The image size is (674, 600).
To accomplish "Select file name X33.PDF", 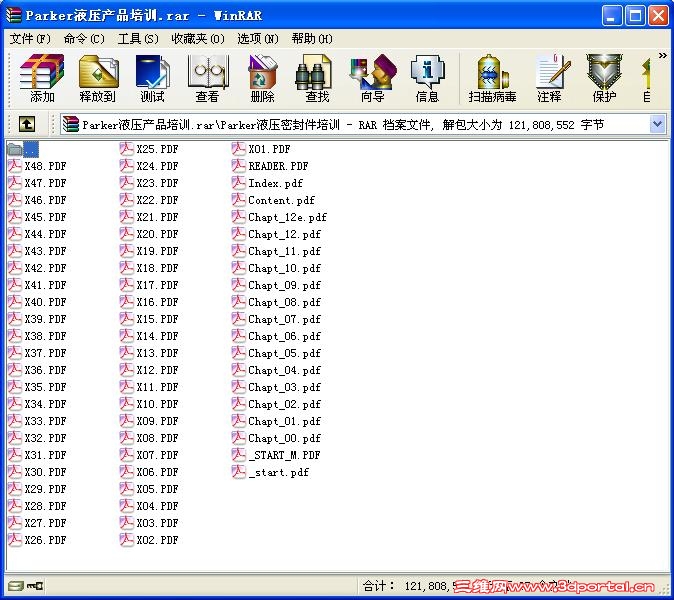I will [x=46, y=421].
